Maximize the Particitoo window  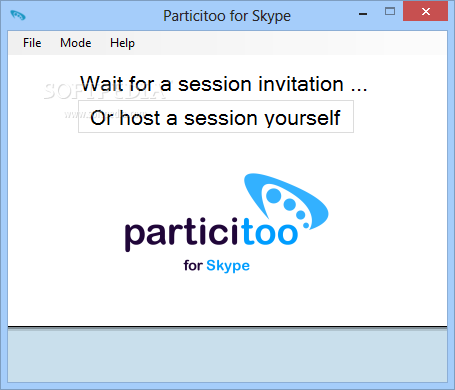click(390, 12)
